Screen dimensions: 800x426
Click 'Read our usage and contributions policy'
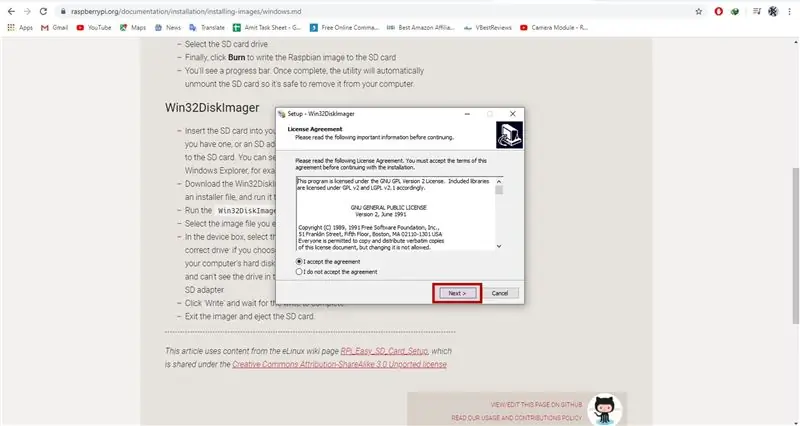coord(516,418)
